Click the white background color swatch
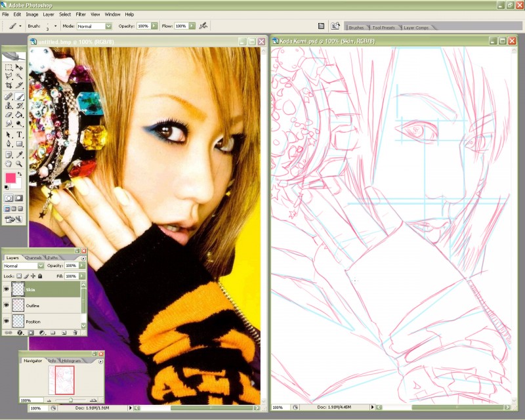525x420 pixels. pyautogui.click(x=18, y=184)
